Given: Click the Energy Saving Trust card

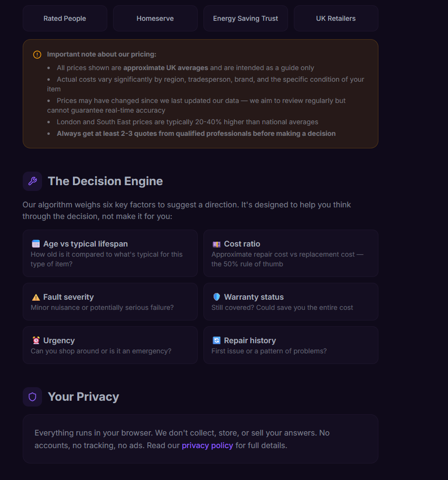Looking at the screenshot, I should tap(246, 18).
